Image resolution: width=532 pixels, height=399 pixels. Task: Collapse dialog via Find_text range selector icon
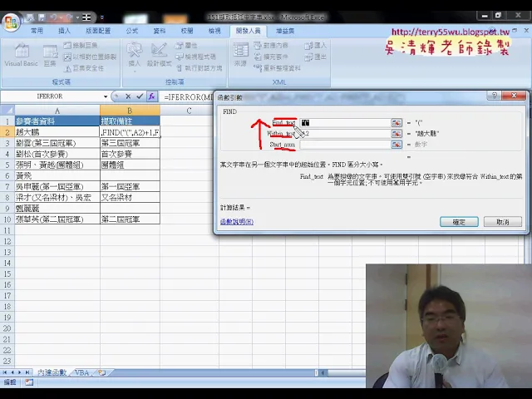point(397,123)
